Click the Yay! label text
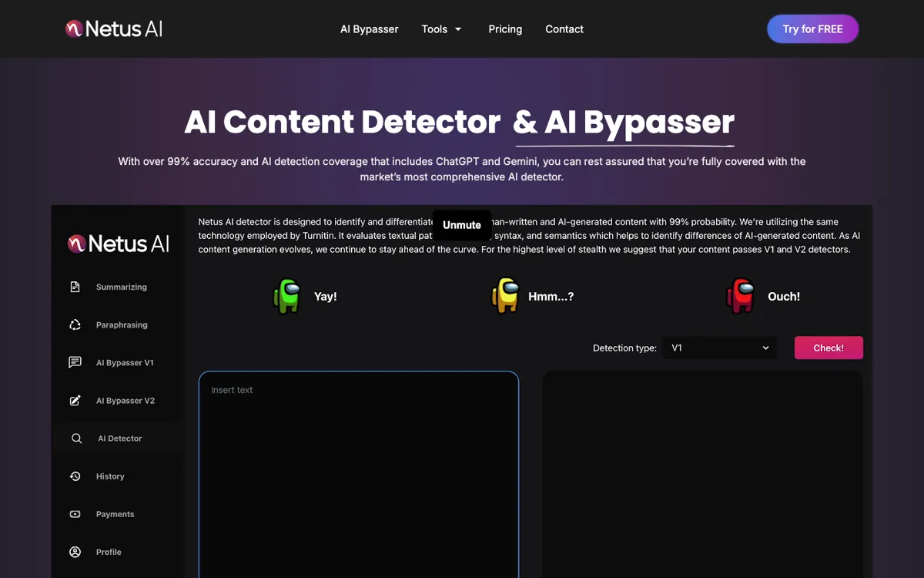The height and width of the screenshot is (578, 924). tap(325, 297)
